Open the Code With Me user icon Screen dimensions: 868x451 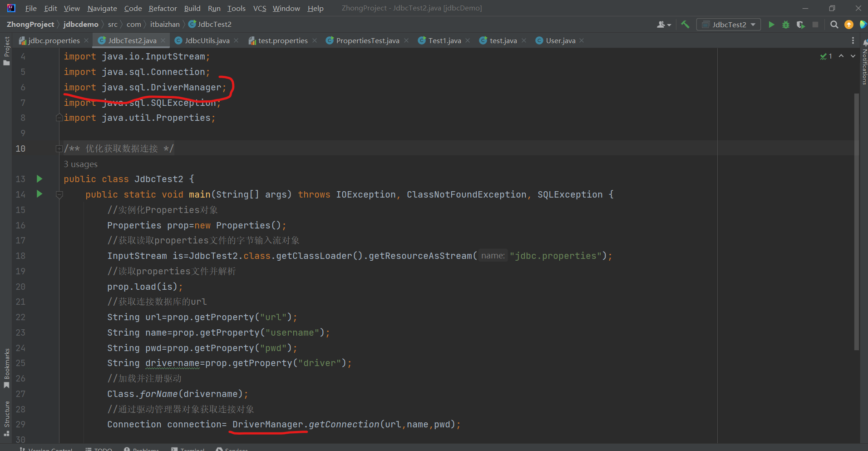(664, 25)
